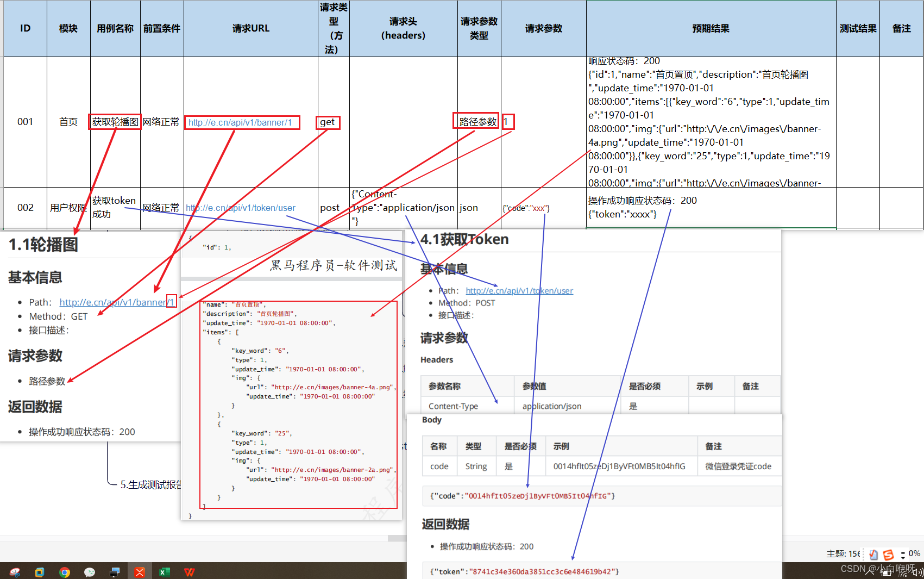Click the 路径参数 bullet under 请求参数
The height and width of the screenshot is (579, 924).
pos(47,381)
